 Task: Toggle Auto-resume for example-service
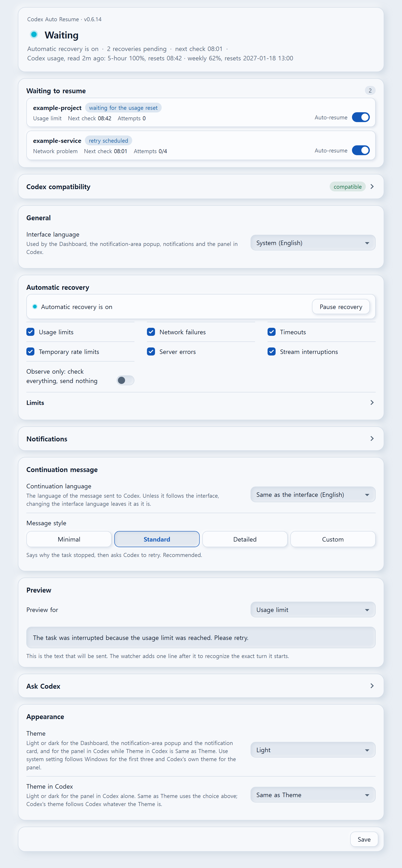coord(361,150)
